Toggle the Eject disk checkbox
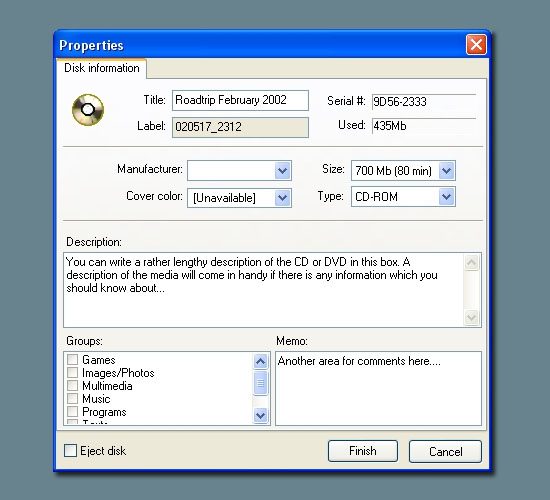This screenshot has width=550, height=500. 71,451
